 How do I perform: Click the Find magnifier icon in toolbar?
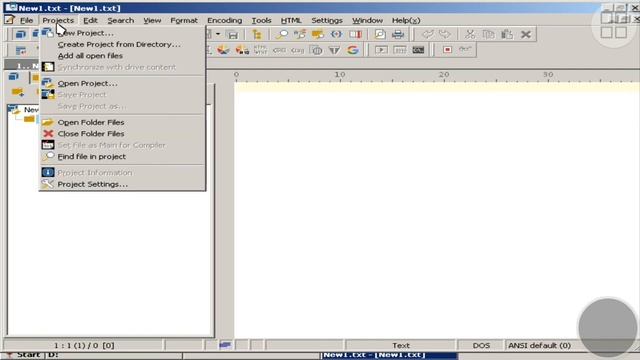pos(281,34)
